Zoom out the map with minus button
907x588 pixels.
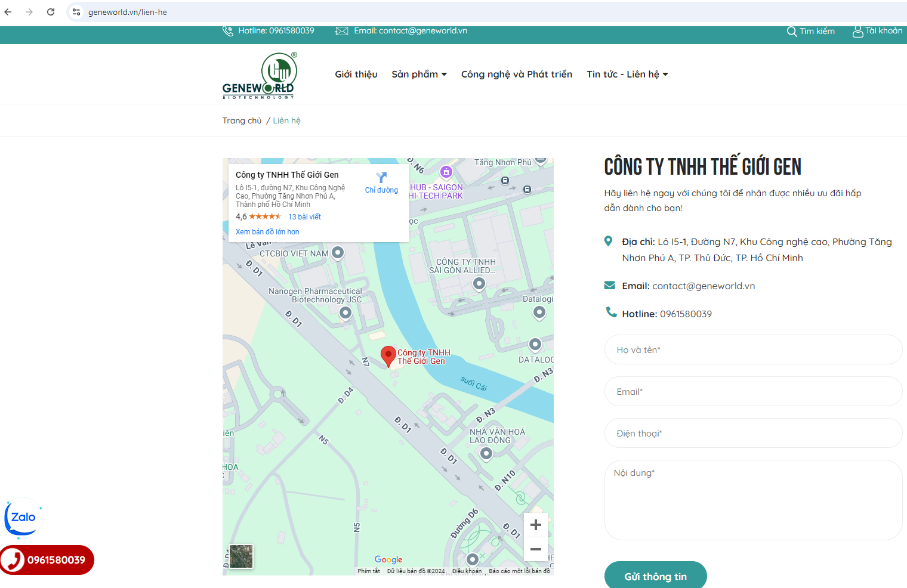(x=536, y=549)
